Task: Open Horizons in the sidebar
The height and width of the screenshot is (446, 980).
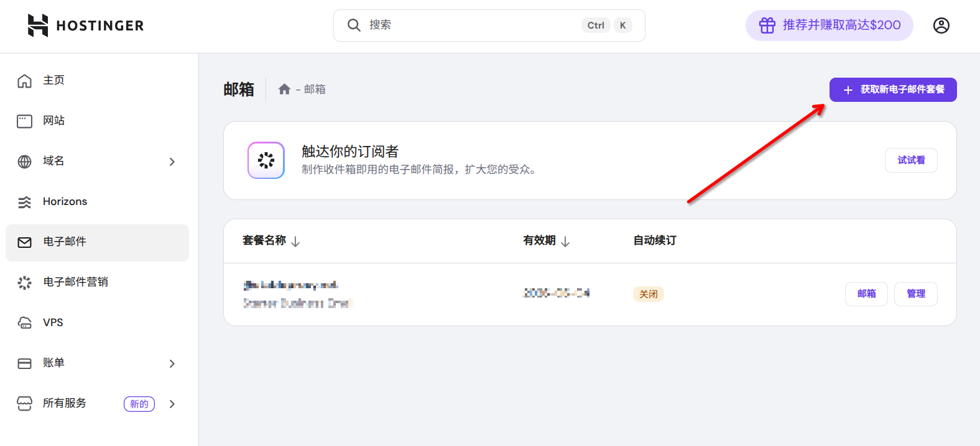Action: pyautogui.click(x=97, y=202)
